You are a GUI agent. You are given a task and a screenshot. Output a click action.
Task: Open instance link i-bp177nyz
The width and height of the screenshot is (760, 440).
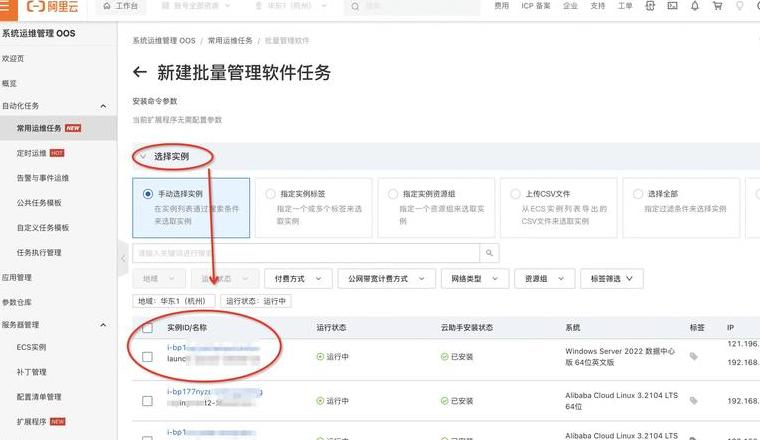pyautogui.click(x=214, y=392)
